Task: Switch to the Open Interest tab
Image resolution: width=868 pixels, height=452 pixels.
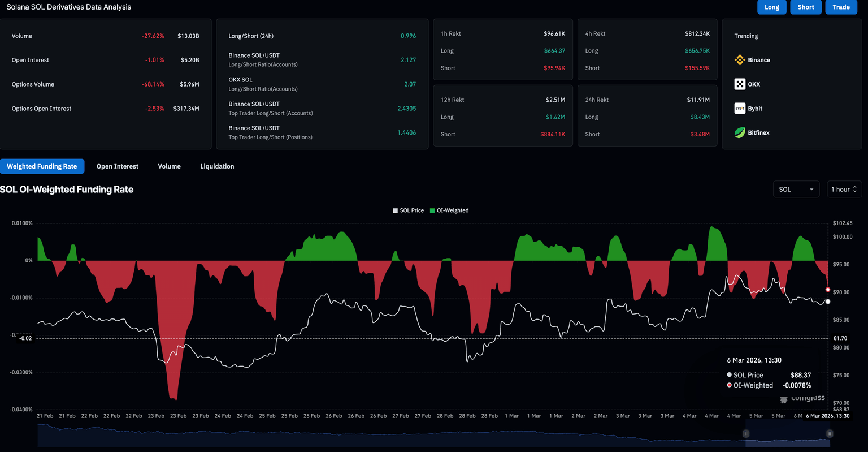Action: click(118, 166)
